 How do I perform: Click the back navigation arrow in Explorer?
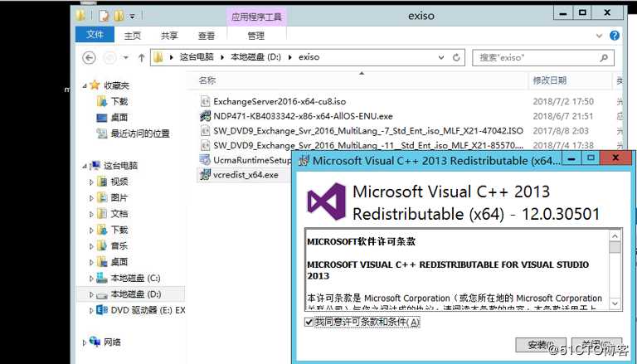click(89, 58)
